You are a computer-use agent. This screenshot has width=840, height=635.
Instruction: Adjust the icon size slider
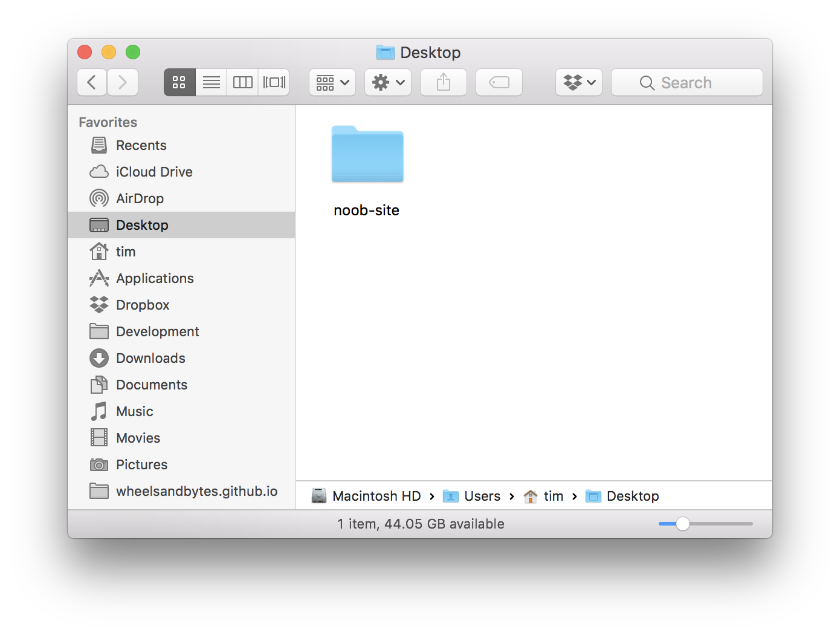pos(683,524)
